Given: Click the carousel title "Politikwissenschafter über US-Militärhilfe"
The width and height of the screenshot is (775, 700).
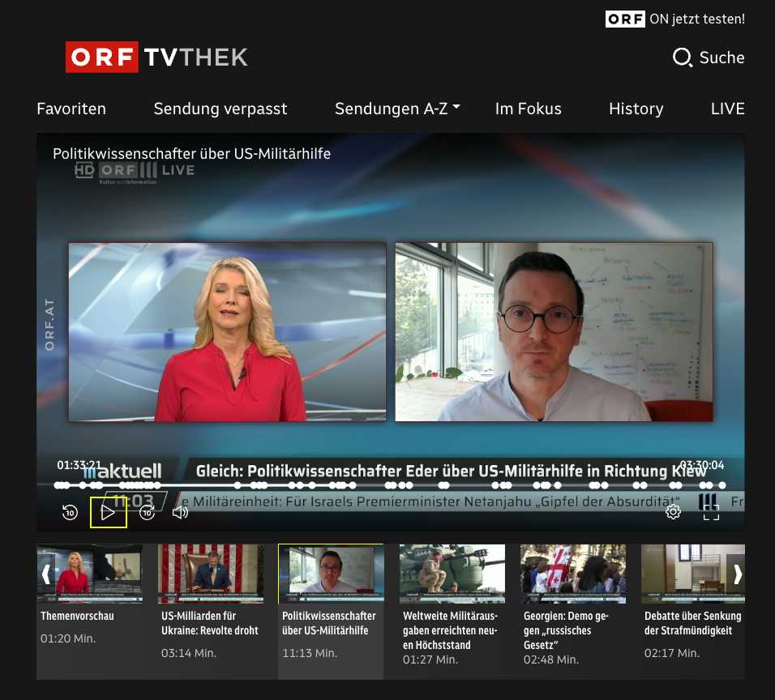Looking at the screenshot, I should (328, 623).
